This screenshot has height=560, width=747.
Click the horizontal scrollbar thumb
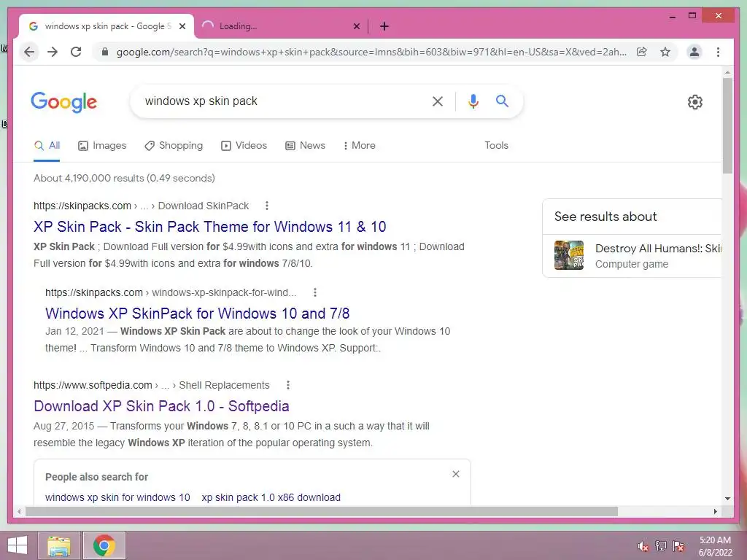pos(322,511)
